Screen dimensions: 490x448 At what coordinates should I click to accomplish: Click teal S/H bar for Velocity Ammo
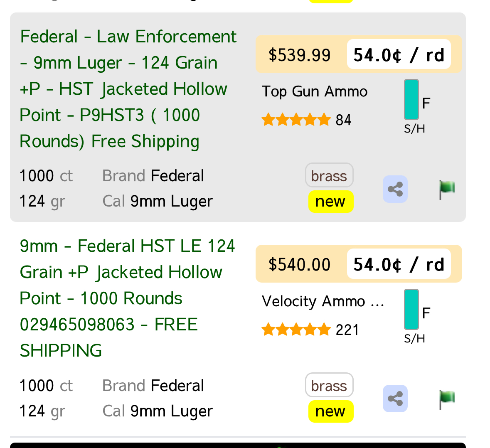[x=411, y=309]
